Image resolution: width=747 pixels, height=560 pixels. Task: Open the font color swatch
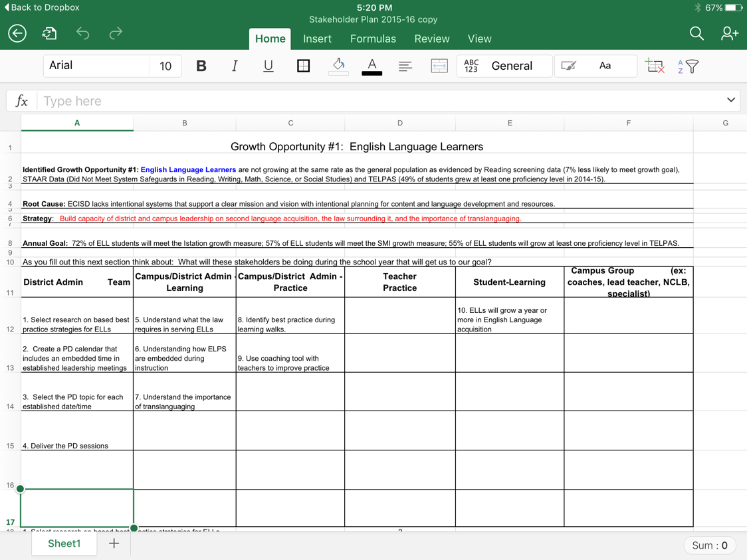pos(372,66)
